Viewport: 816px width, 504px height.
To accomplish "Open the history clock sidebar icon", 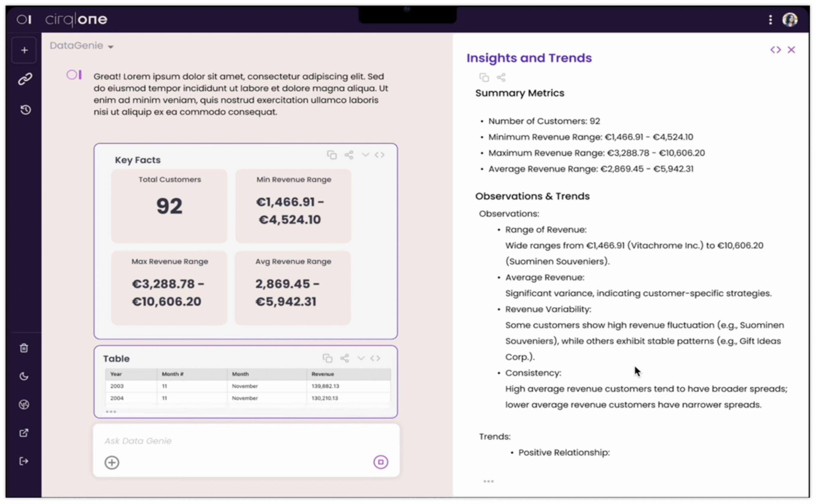I will [25, 109].
